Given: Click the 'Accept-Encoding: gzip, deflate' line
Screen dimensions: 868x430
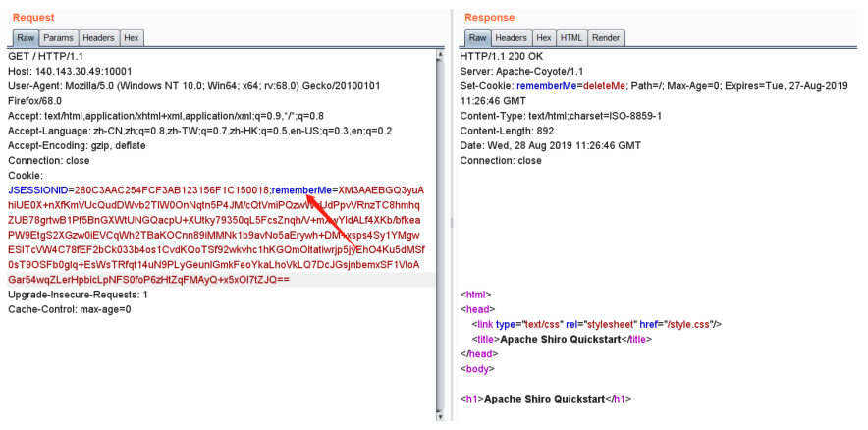Looking at the screenshot, I should [77, 146].
